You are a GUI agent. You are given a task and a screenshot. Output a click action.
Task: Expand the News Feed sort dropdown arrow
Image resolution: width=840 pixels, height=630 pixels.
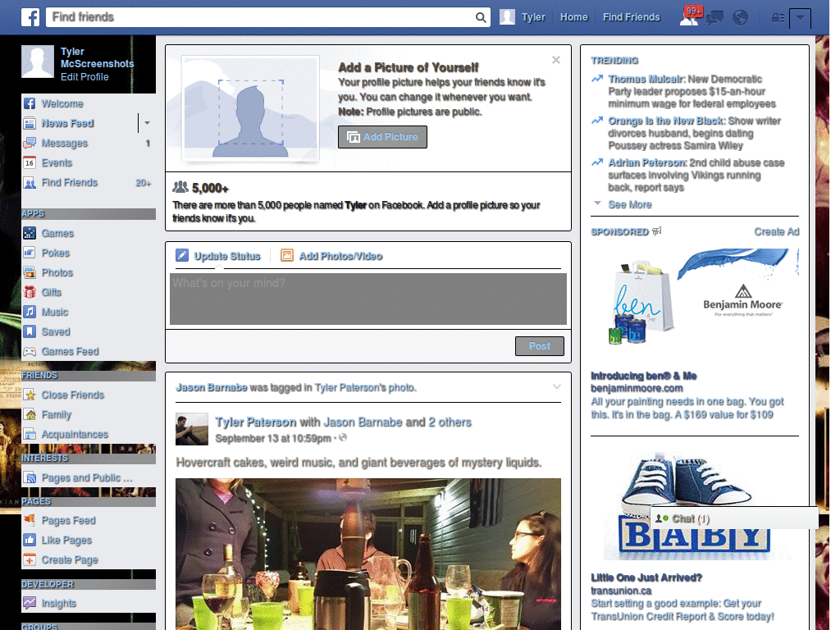point(147,123)
